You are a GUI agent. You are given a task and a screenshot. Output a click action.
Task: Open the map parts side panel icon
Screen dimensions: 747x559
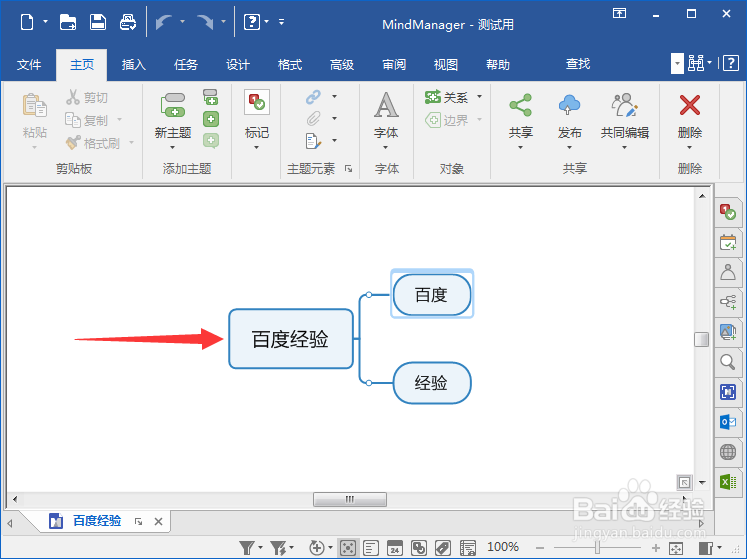tap(727, 302)
